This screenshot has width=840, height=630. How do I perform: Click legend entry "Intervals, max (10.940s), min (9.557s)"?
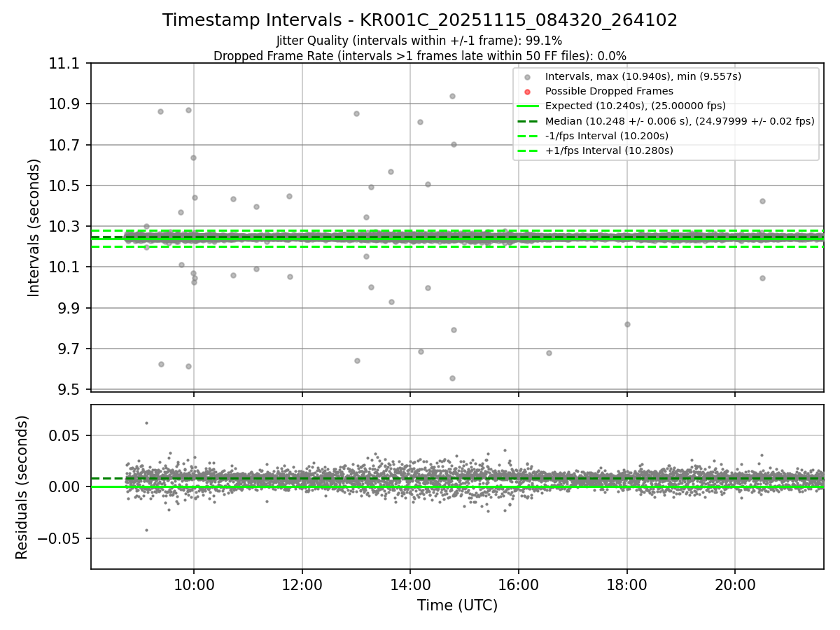(643, 76)
